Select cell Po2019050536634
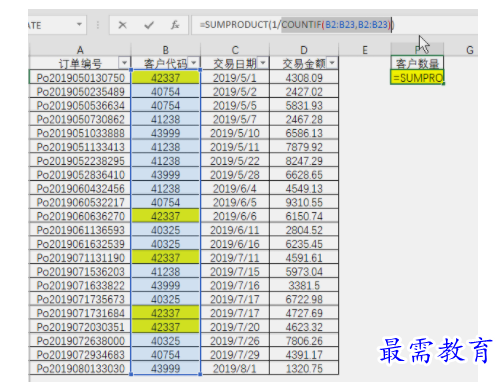 click(x=80, y=105)
